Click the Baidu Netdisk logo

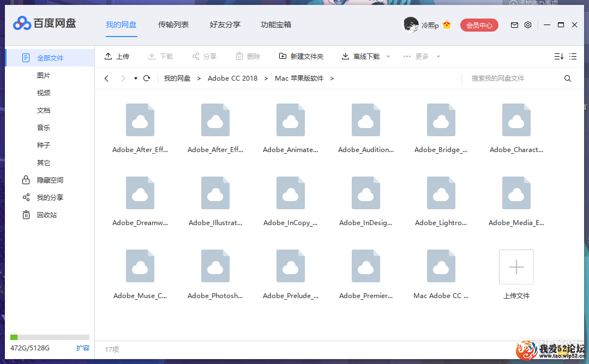(44, 23)
